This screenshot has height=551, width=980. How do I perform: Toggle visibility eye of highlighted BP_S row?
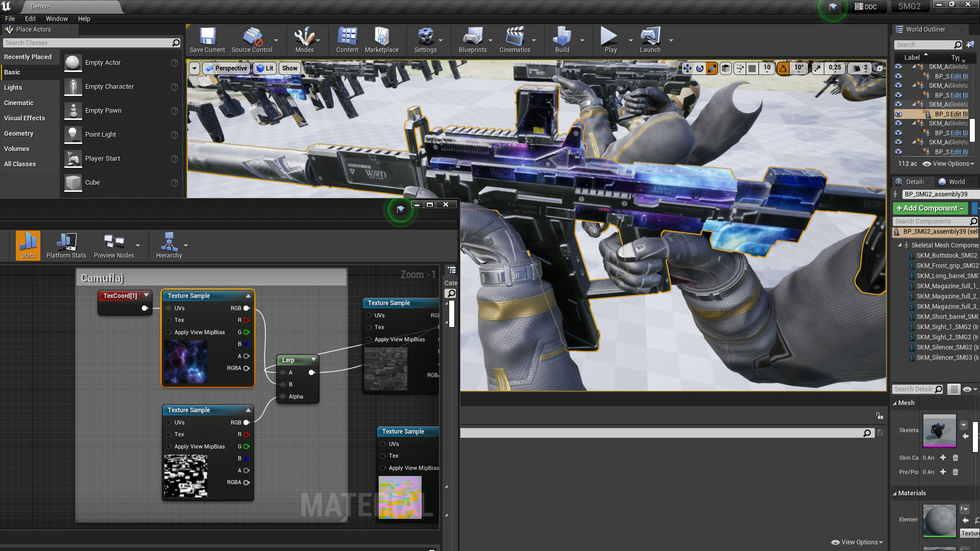click(x=898, y=114)
